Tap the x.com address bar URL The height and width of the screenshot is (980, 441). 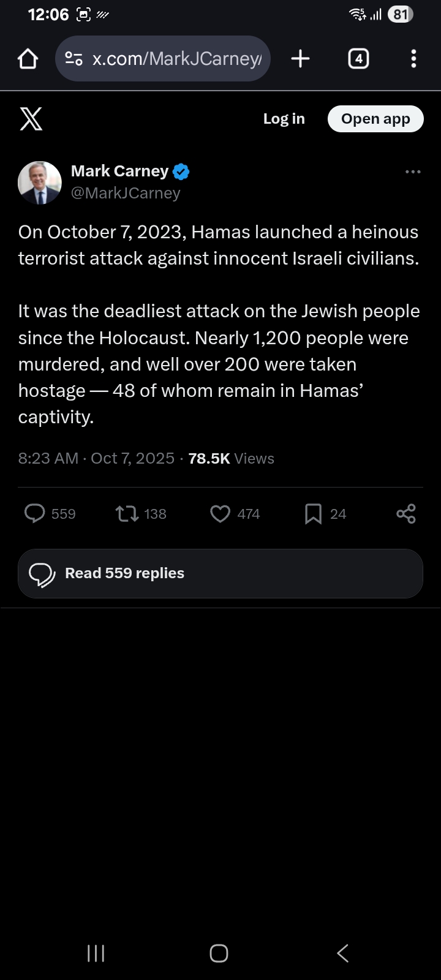coord(176,59)
